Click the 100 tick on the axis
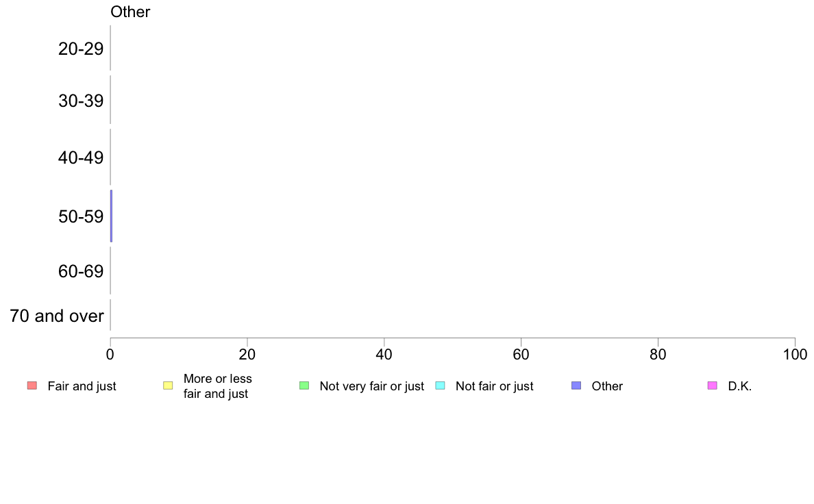This screenshot has width=814, height=504. pyautogui.click(x=795, y=355)
